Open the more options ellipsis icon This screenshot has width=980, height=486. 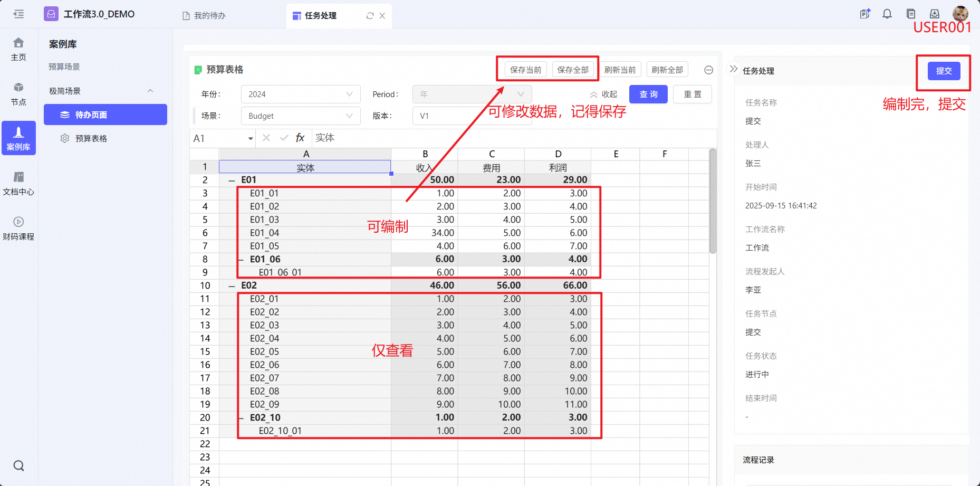coord(708,70)
